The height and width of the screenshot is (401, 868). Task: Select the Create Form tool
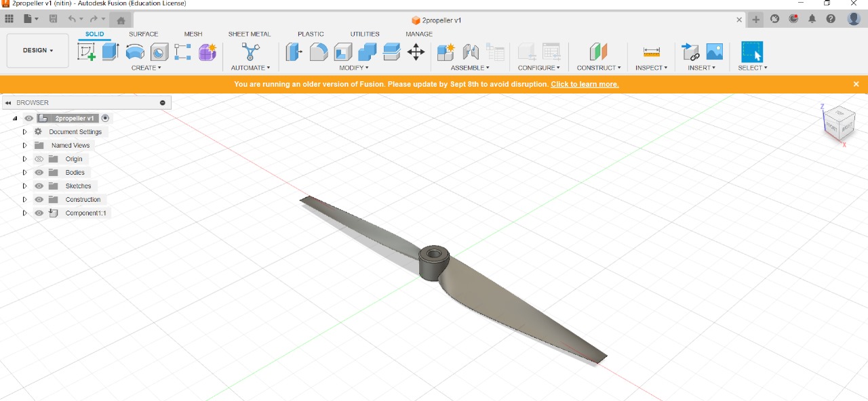point(208,51)
